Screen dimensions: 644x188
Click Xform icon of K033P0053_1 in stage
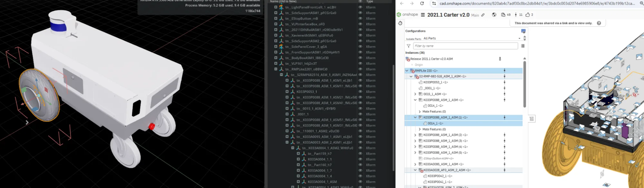293,92
